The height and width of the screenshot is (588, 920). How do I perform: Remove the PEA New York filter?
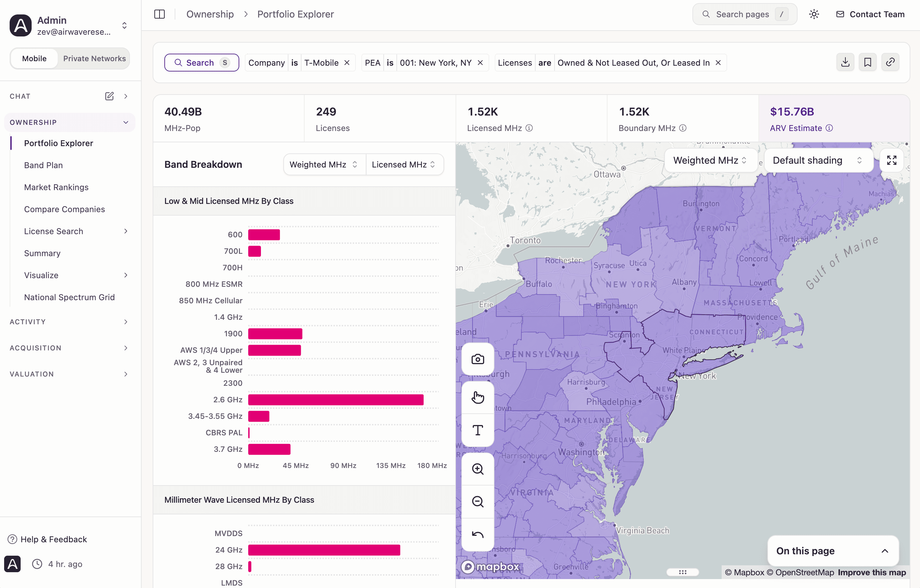point(480,63)
